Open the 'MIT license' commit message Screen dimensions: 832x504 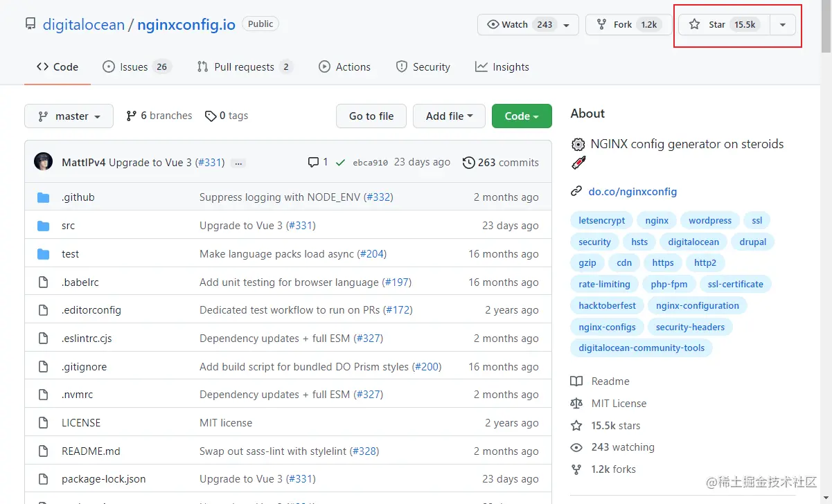tap(226, 423)
